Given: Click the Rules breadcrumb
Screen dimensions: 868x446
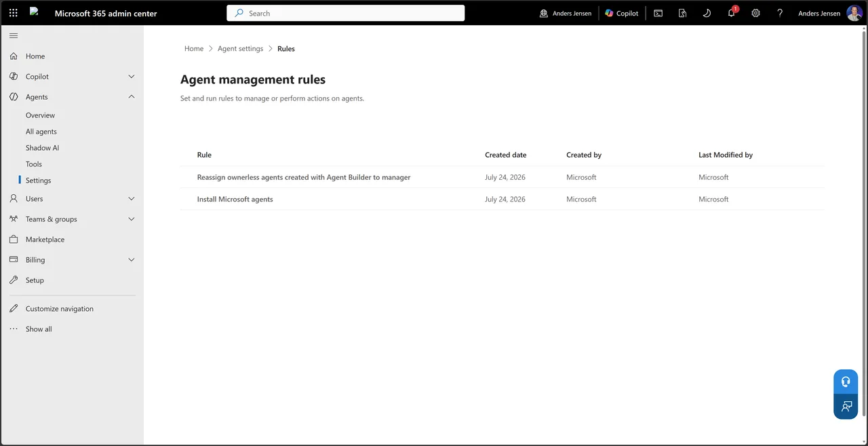Looking at the screenshot, I should (x=286, y=49).
